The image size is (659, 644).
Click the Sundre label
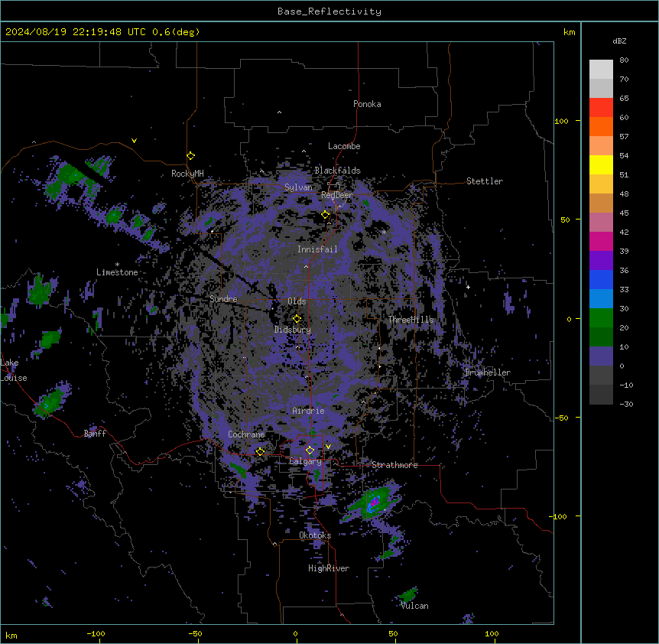223,299
